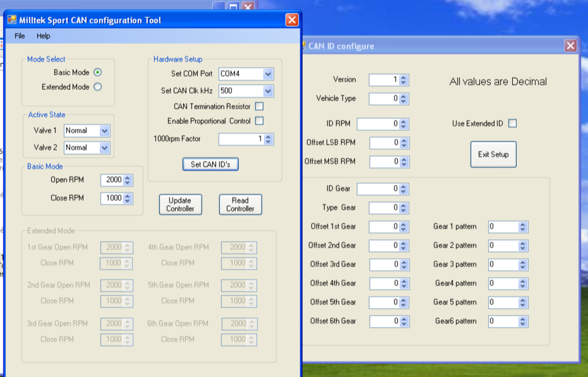Select the Basic Mode radio button

coord(98,72)
